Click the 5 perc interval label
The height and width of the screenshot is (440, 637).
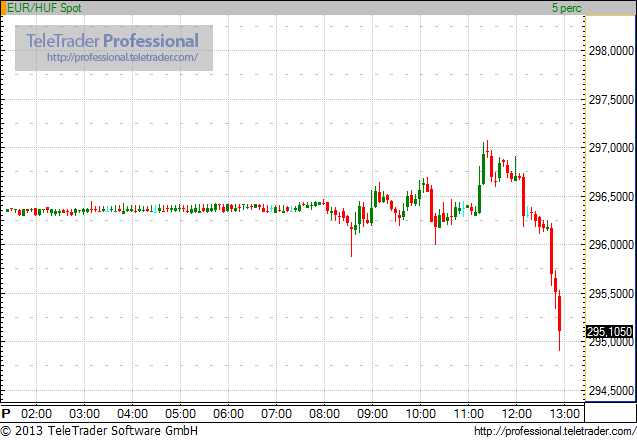pos(566,8)
